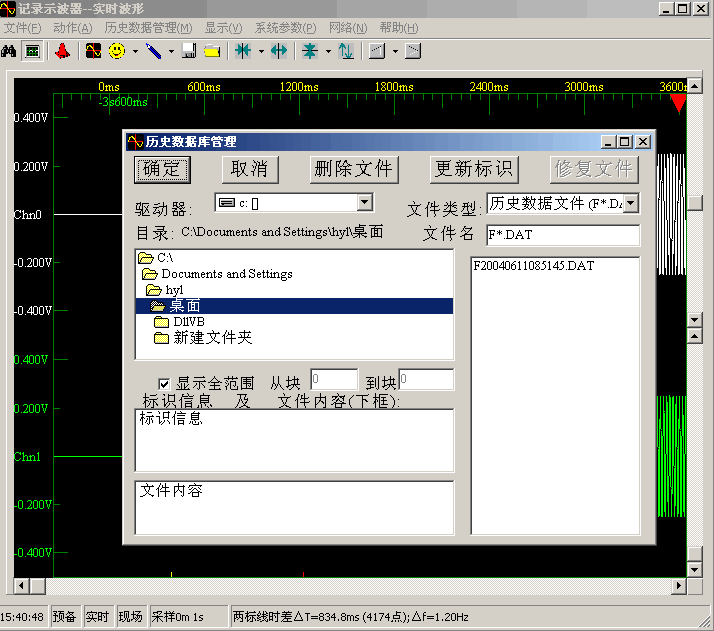The image size is (714, 631).
Task: Click the 删除文件 button
Action: pyautogui.click(x=354, y=170)
